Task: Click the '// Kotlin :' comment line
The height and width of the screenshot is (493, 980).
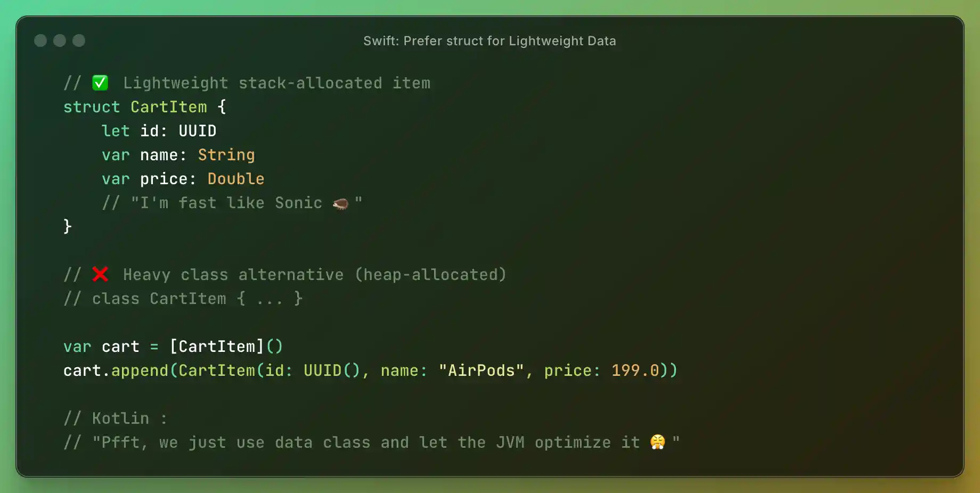Action: 116,418
